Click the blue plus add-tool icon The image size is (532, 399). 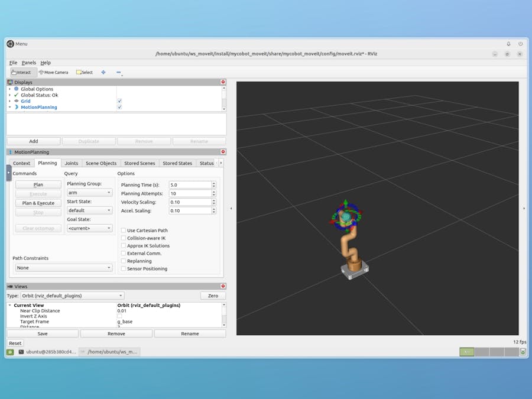[x=103, y=72]
